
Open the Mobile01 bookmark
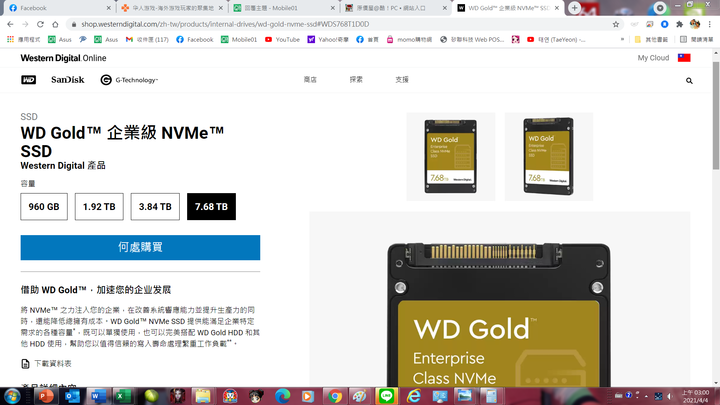pos(239,39)
